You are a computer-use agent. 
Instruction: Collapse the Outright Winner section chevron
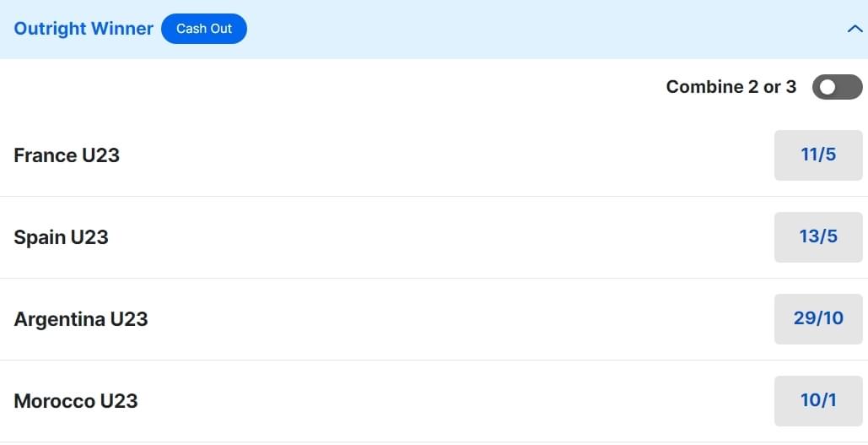[x=853, y=29]
